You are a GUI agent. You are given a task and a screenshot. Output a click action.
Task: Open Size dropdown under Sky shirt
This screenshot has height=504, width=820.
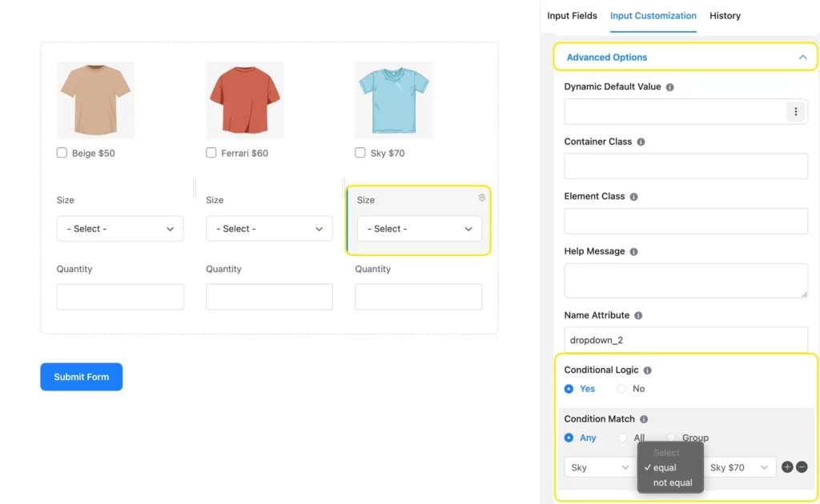(420, 229)
